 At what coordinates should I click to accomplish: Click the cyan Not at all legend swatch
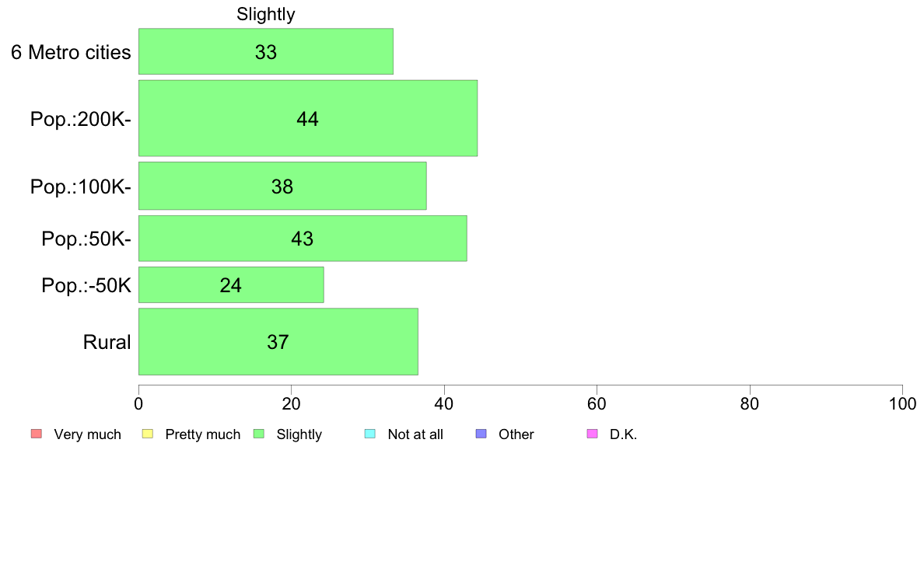pyautogui.click(x=370, y=434)
